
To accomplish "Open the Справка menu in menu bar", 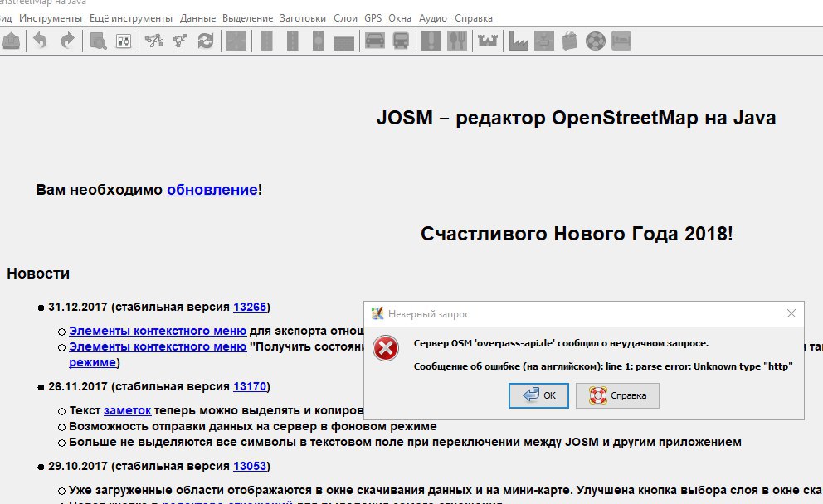I will coord(474,18).
